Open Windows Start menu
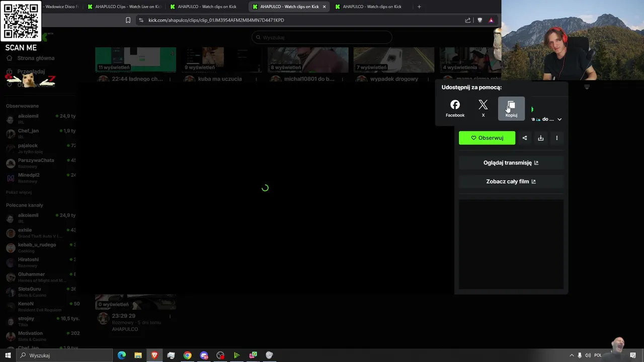644x362 pixels. (x=8, y=355)
